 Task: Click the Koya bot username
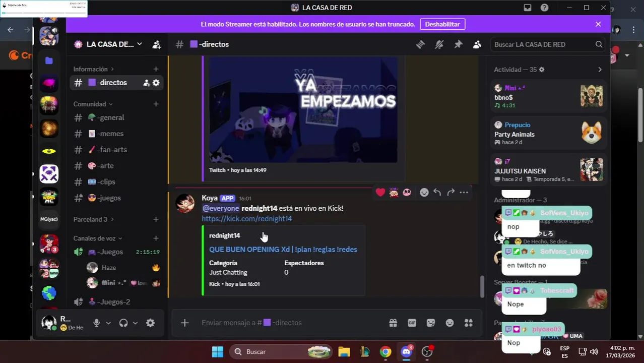click(x=210, y=198)
